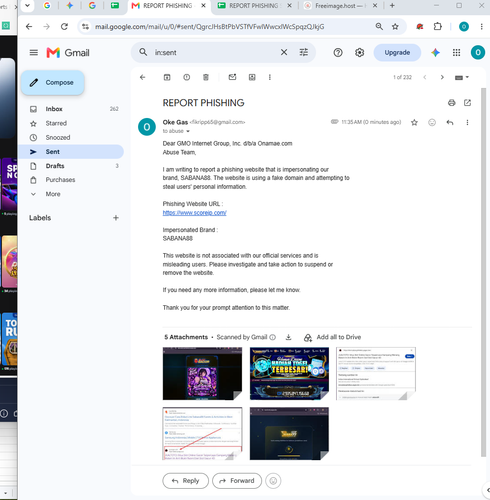Switch to the second REPORT PHISHING tab
The image size is (490, 500).
pos(253,6)
